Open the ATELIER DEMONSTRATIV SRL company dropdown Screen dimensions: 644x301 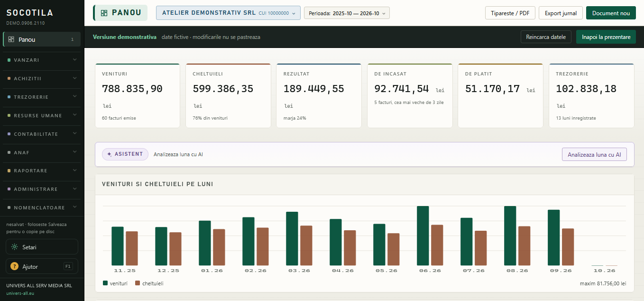click(x=228, y=13)
